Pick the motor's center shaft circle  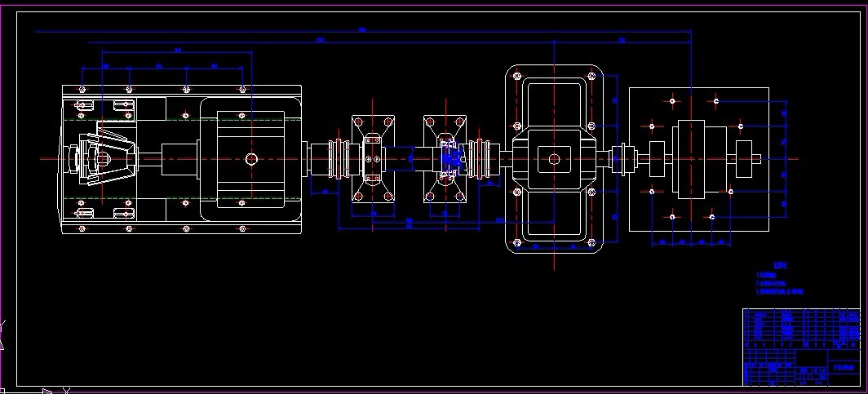point(251,159)
